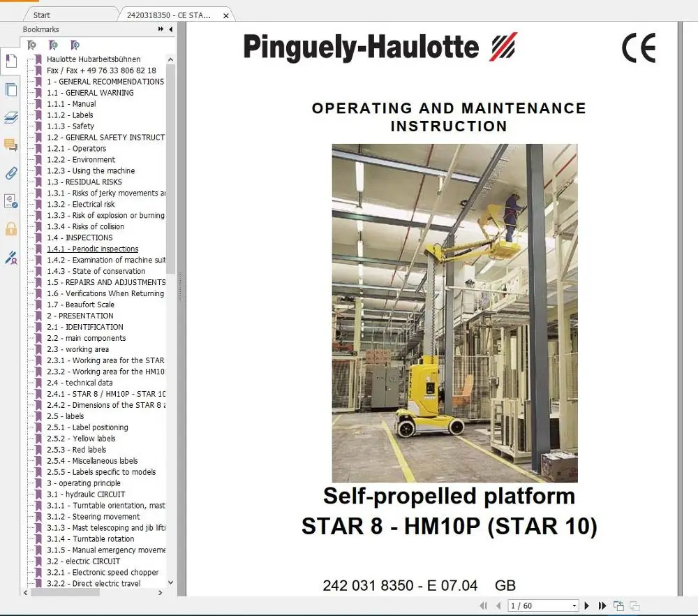The width and height of the screenshot is (698, 616).
Task: Select the Bookmarks panel icon
Action: click(10, 61)
